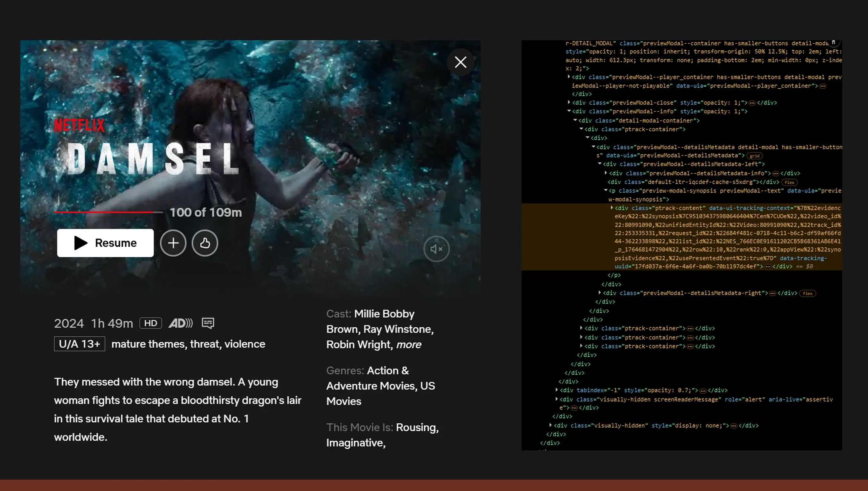Expand the previewModal-close div node
The width and height of the screenshot is (868, 491).
click(569, 102)
